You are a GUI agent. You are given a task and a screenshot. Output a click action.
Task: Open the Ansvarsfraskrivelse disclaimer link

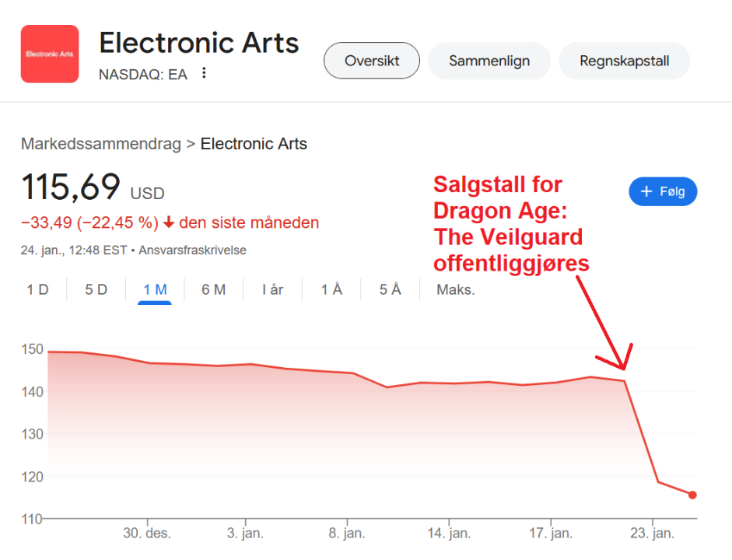193,250
